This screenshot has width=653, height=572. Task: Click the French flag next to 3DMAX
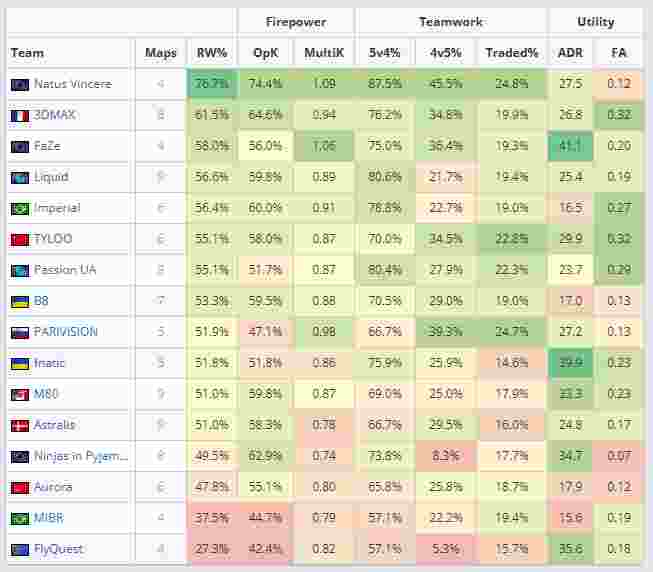pyautogui.click(x=19, y=115)
